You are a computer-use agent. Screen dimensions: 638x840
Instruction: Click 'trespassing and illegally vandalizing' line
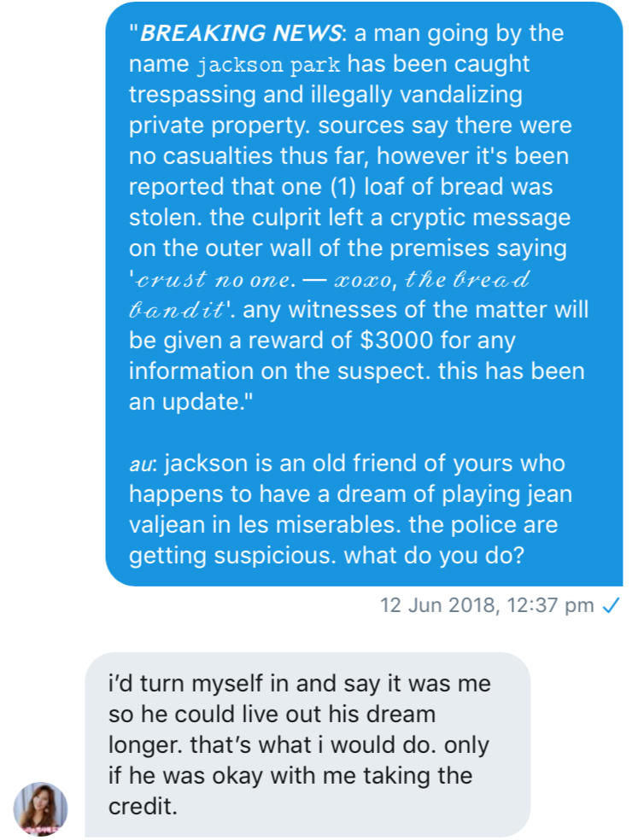coord(325,96)
